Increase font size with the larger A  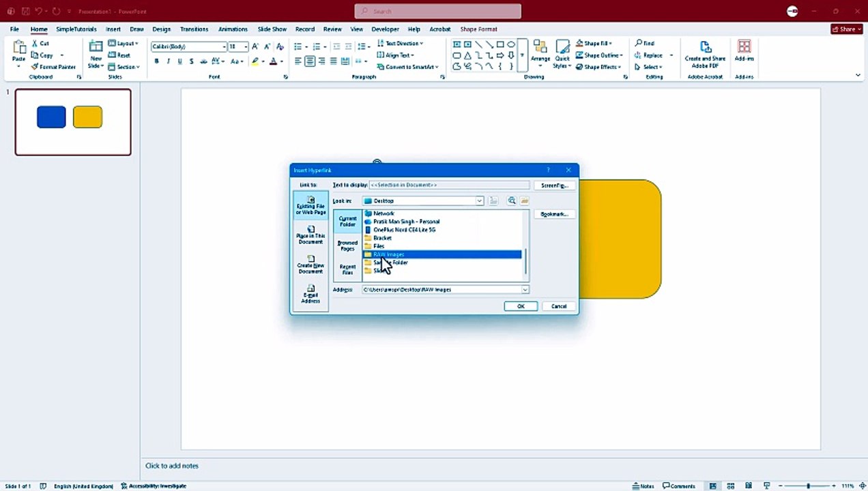click(x=256, y=46)
